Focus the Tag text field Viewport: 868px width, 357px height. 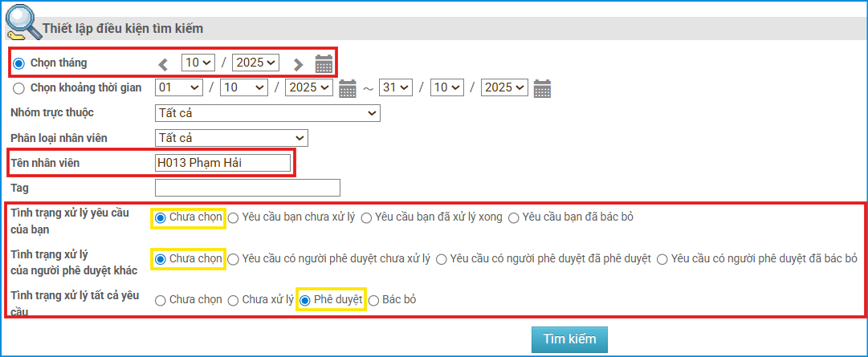[x=247, y=188]
